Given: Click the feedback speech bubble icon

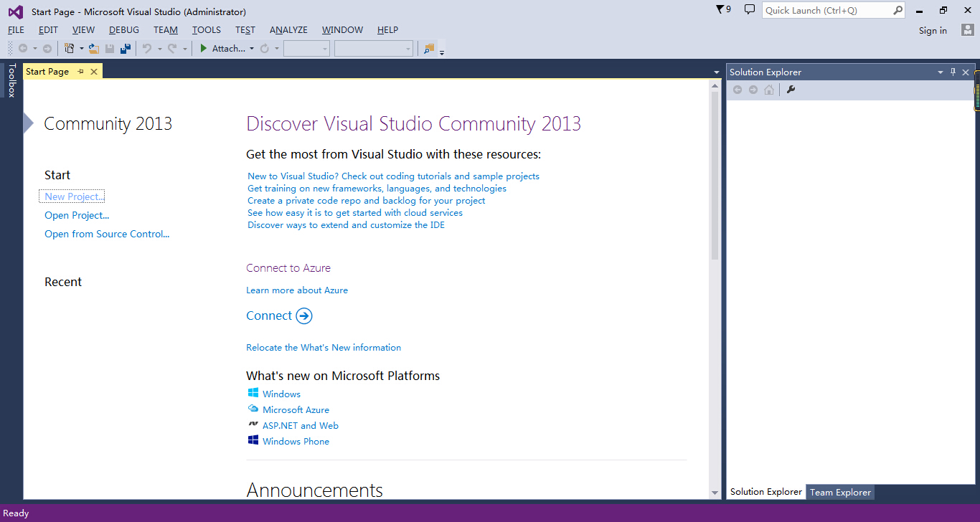Looking at the screenshot, I should pyautogui.click(x=750, y=9).
